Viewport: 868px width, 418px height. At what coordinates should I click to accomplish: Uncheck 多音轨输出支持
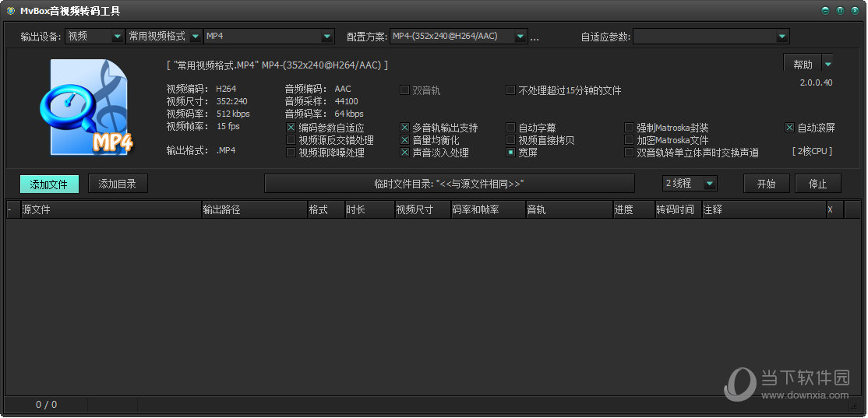404,128
